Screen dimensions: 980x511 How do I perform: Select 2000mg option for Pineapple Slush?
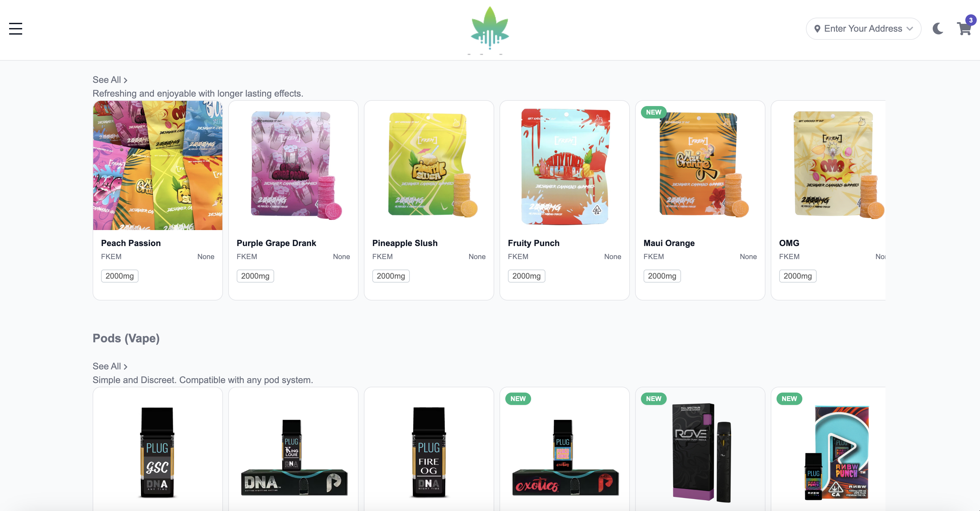point(391,276)
